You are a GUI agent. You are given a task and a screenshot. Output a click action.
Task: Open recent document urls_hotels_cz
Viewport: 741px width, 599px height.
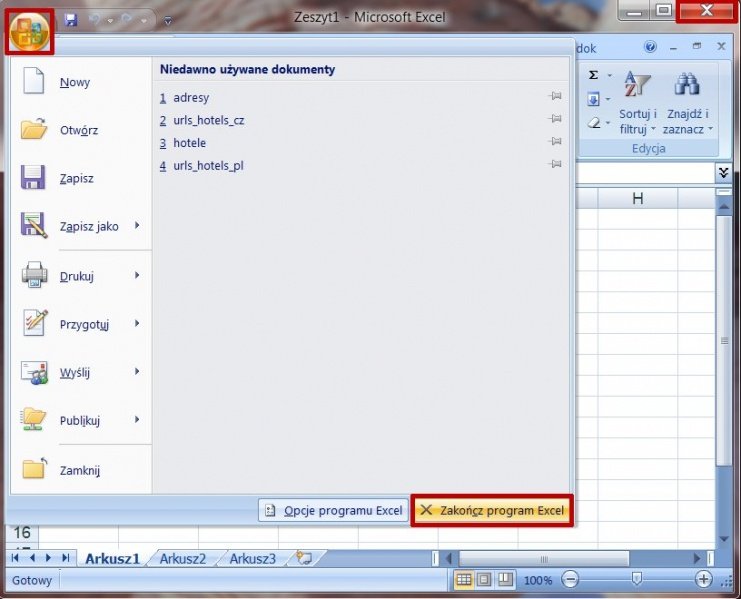(x=208, y=120)
